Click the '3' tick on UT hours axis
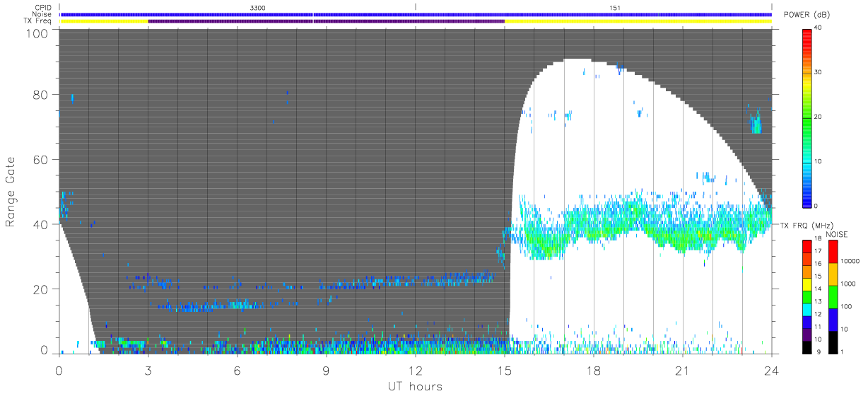Image resolution: width=868 pixels, height=401 pixels. click(148, 370)
